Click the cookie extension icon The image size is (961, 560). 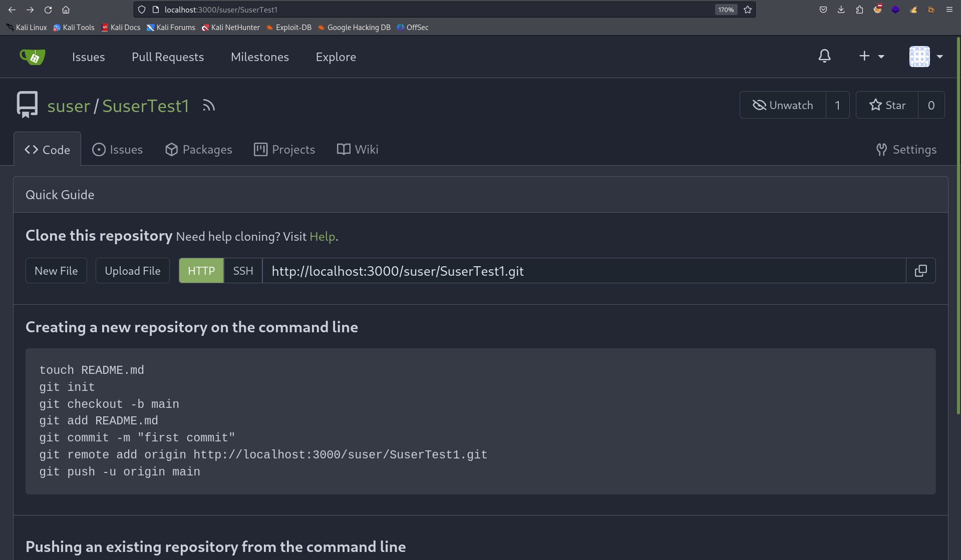pos(931,10)
